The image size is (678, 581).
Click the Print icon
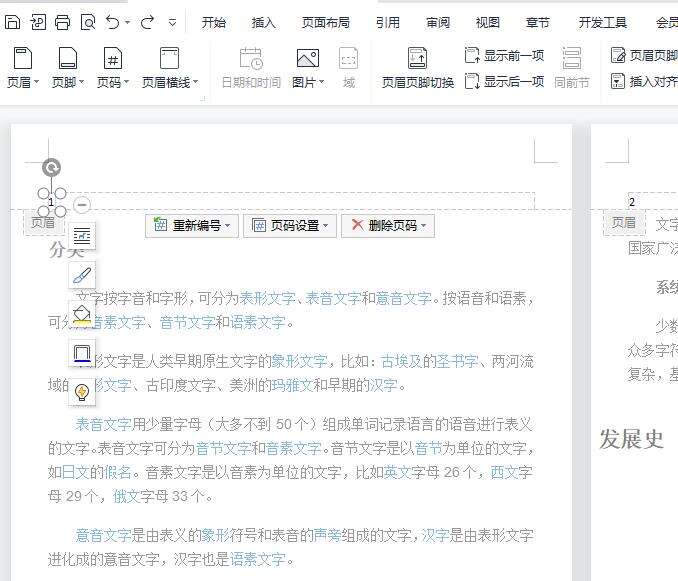[x=63, y=22]
